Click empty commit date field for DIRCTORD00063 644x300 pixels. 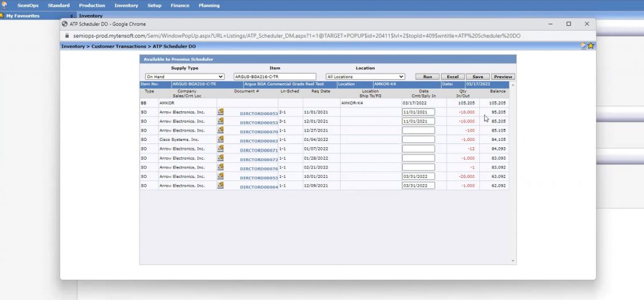(x=418, y=140)
